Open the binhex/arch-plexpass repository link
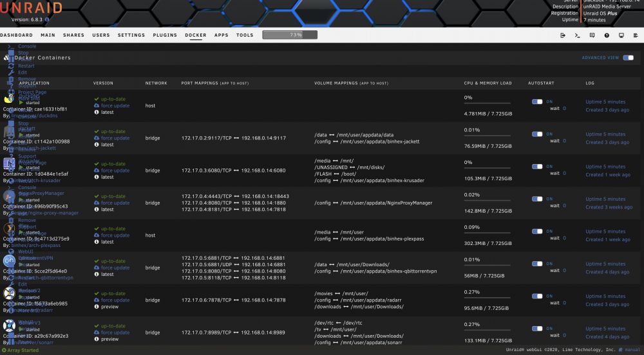The image size is (644, 355). 35,246
